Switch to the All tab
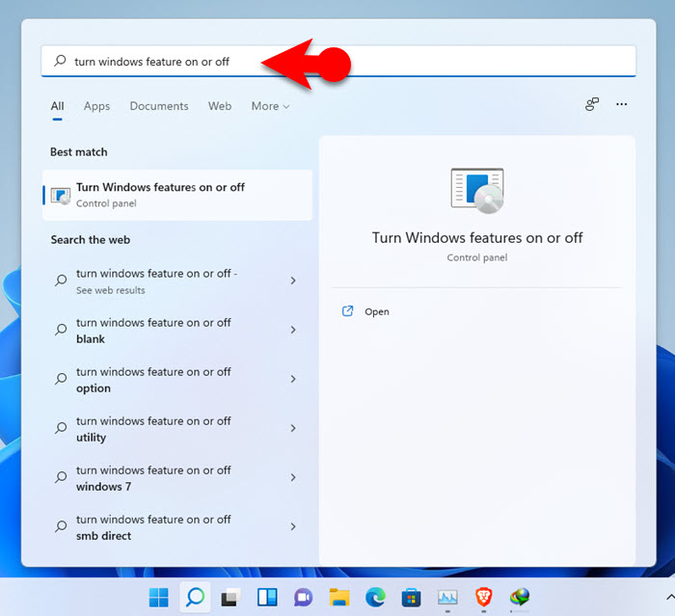The width and height of the screenshot is (675, 616). (57, 106)
